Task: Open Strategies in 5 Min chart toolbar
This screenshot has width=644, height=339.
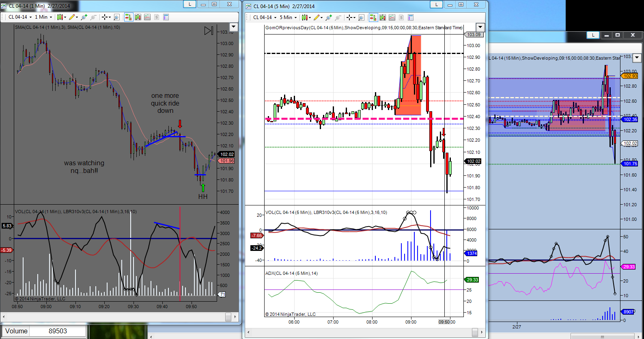Action: point(401,17)
